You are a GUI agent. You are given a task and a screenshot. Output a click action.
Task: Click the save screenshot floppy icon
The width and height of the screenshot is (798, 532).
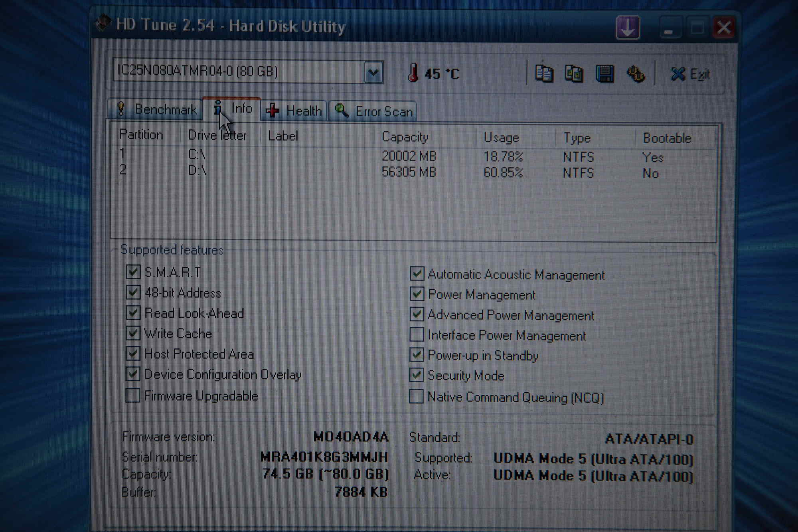604,74
